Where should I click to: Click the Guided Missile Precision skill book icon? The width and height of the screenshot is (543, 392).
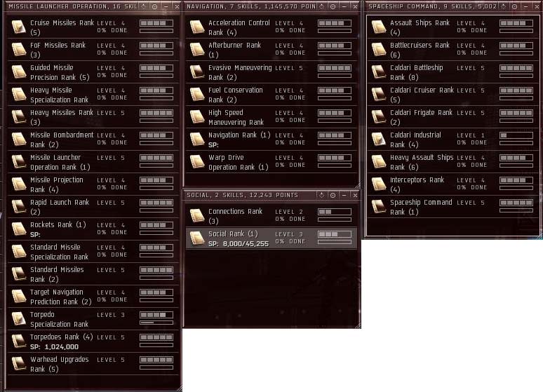point(19,72)
